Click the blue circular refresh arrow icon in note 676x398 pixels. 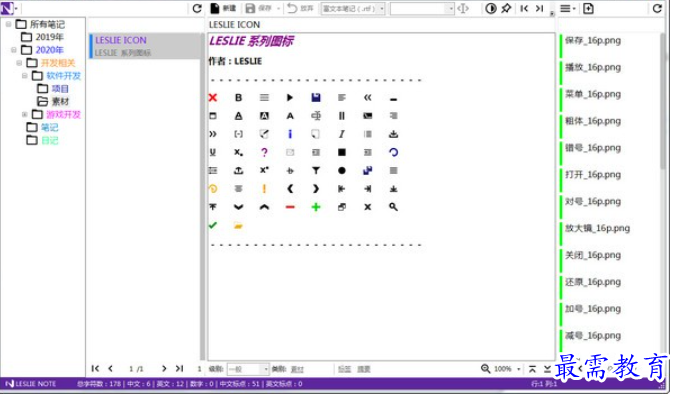click(x=394, y=152)
